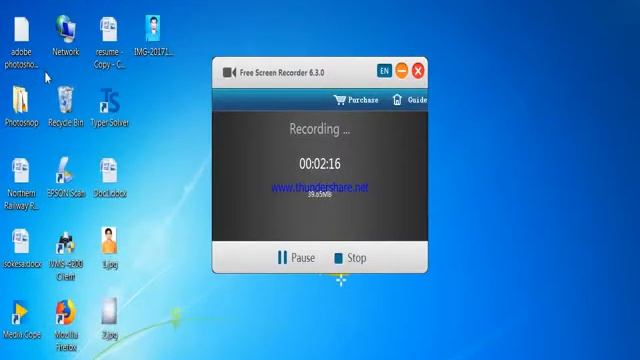Screen dimensions: 640x360
Task: Click the camera icon in recorder title bar
Action: (229, 73)
